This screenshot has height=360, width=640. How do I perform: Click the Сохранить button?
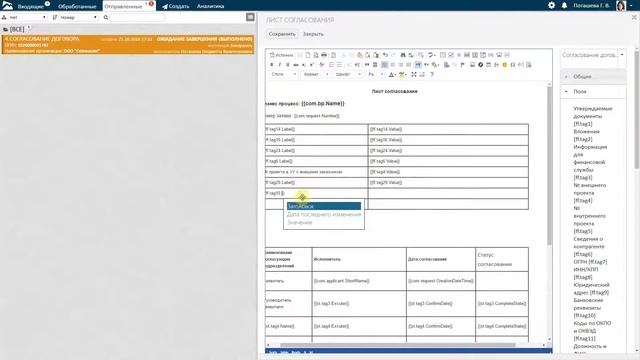point(282,34)
